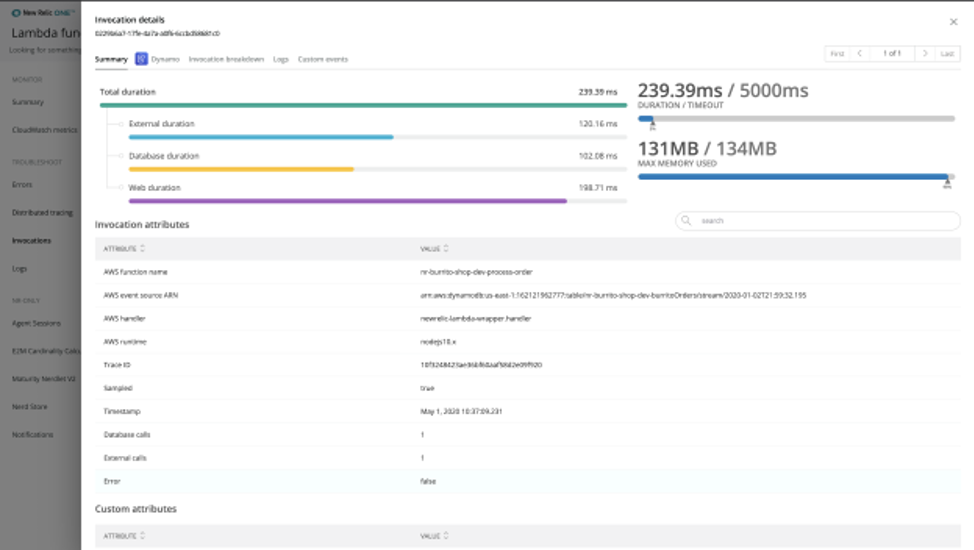Open the Logs tab
Image resolution: width=974 pixels, height=550 pixels.
click(x=281, y=59)
